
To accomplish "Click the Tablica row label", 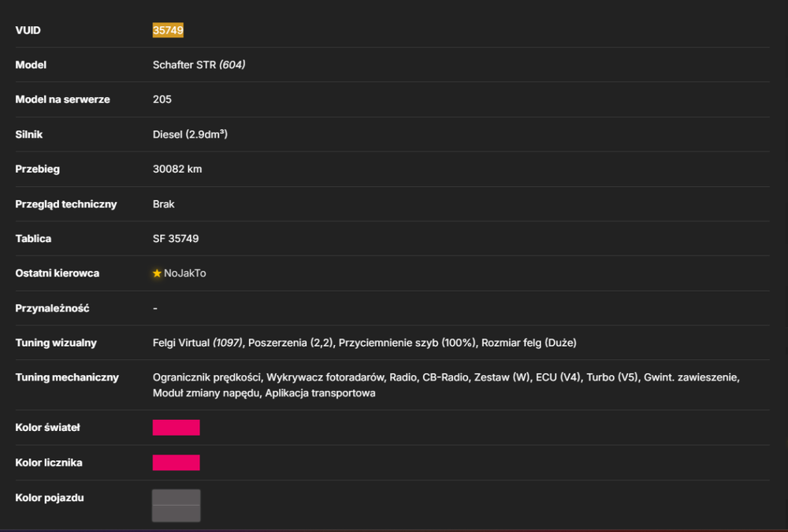I will click(x=33, y=238).
